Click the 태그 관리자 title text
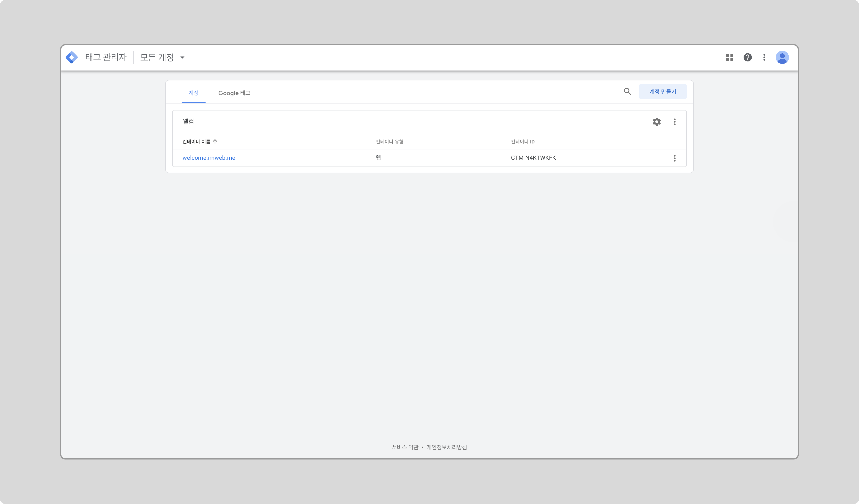 [x=106, y=57]
